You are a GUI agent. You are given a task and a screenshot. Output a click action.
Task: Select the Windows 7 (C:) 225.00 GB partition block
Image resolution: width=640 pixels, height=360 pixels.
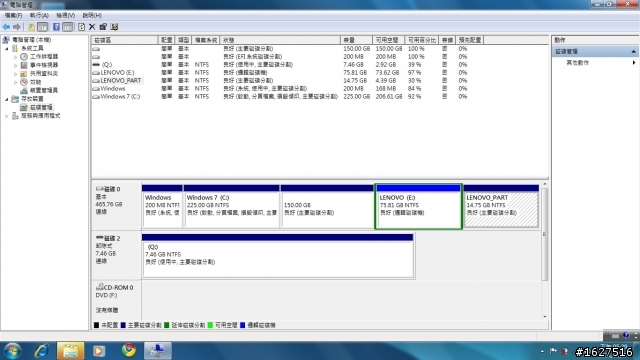(231, 206)
